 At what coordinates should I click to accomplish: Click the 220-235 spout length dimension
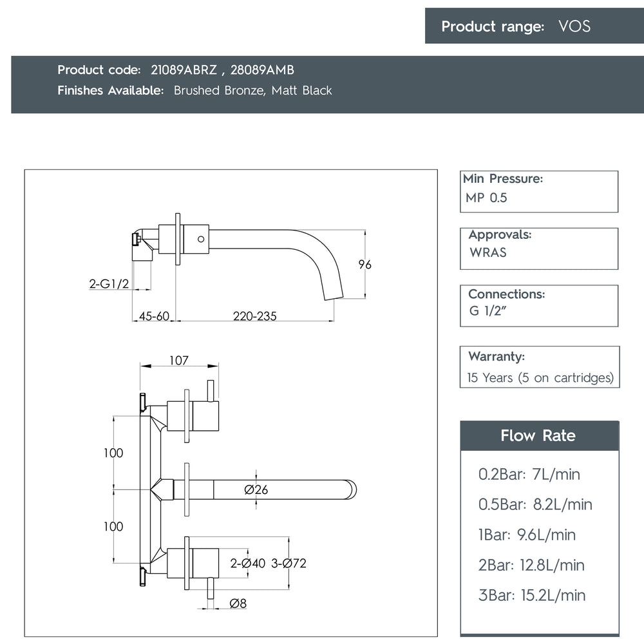pos(254,316)
